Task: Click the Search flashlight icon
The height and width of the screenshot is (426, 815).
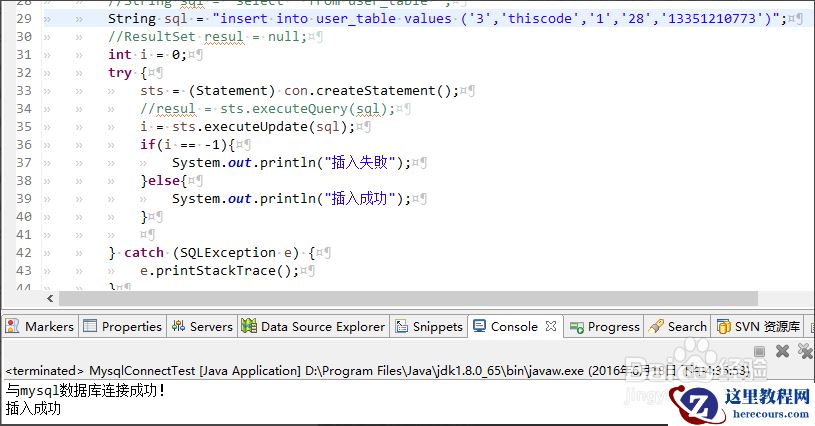Action: pos(656,326)
